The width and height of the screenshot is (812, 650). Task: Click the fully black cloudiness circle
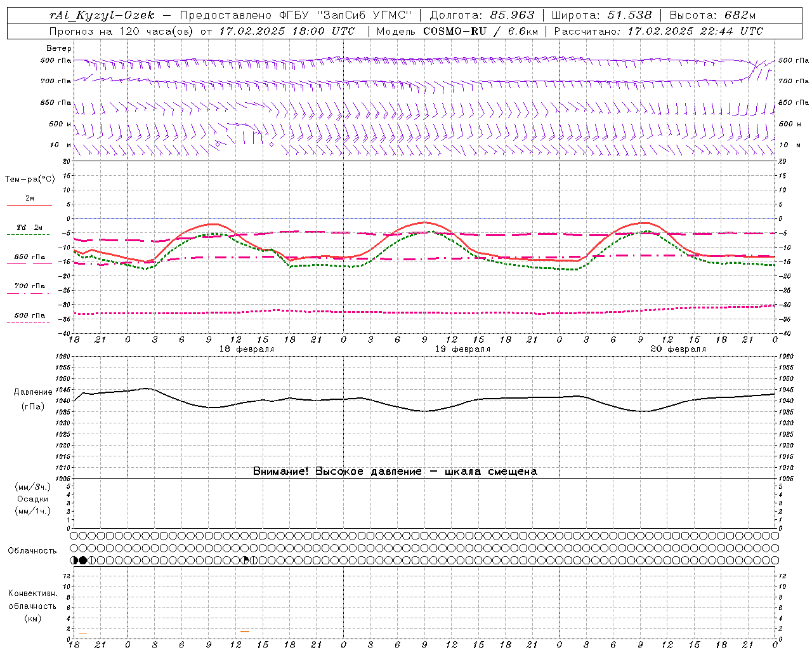click(82, 560)
